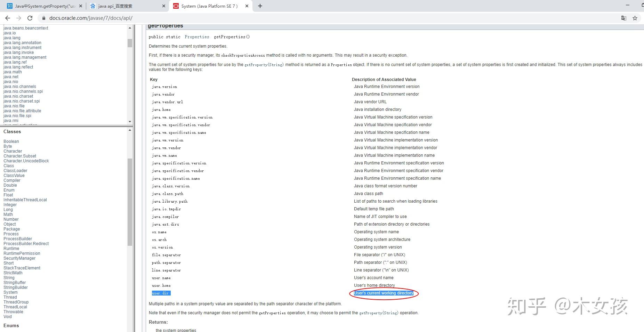Select the System class in the Classes list
Image resolution: width=644 pixels, height=332 pixels.
[x=10, y=292]
